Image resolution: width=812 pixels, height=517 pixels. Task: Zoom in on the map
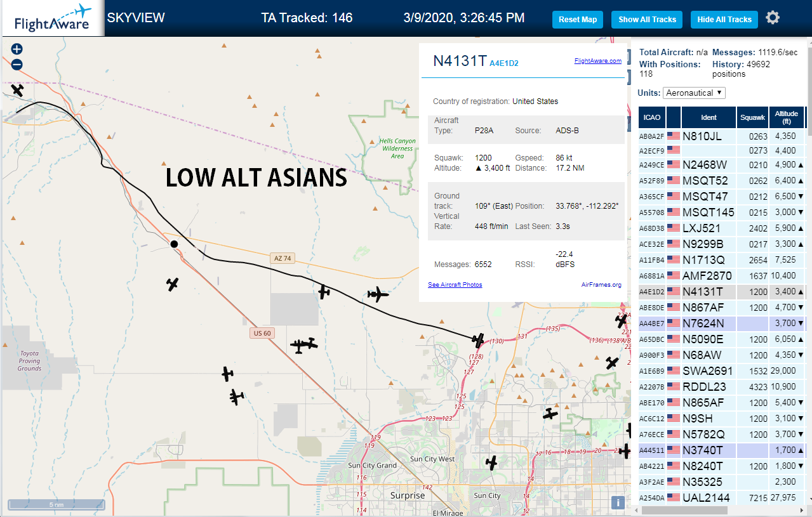click(17, 49)
